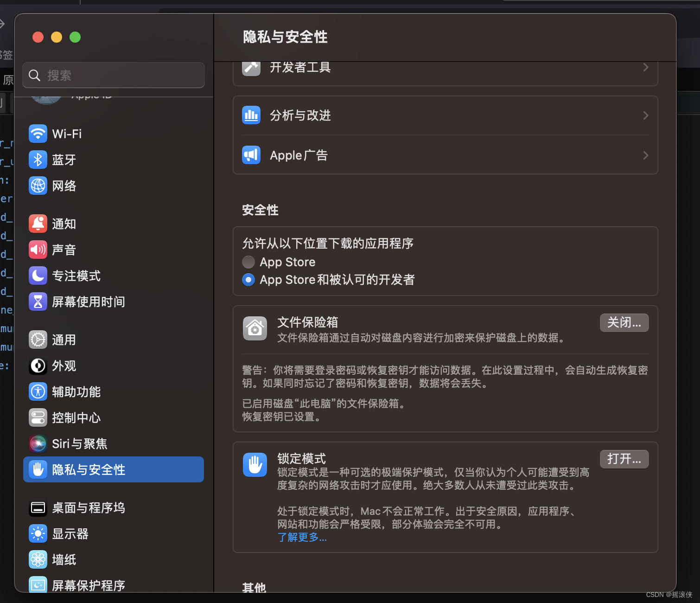The height and width of the screenshot is (603, 700).
Task: Click the Accessibility (辅助功能) icon
Action: pos(38,392)
